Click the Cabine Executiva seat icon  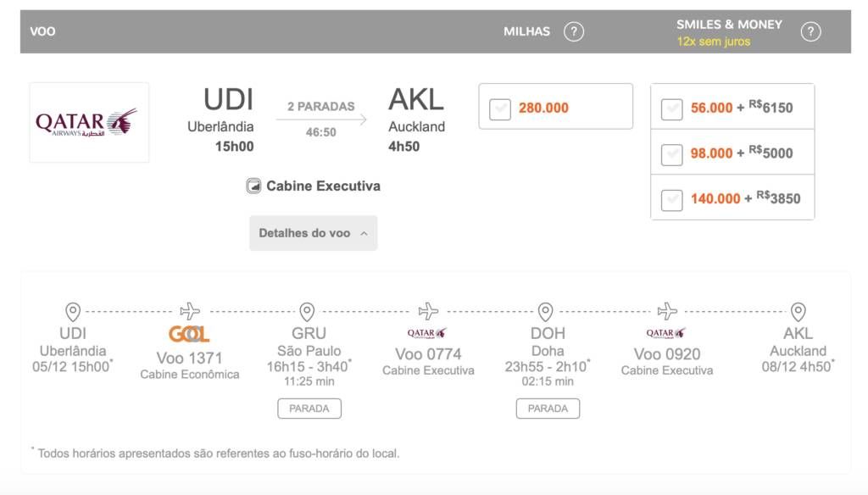click(253, 186)
